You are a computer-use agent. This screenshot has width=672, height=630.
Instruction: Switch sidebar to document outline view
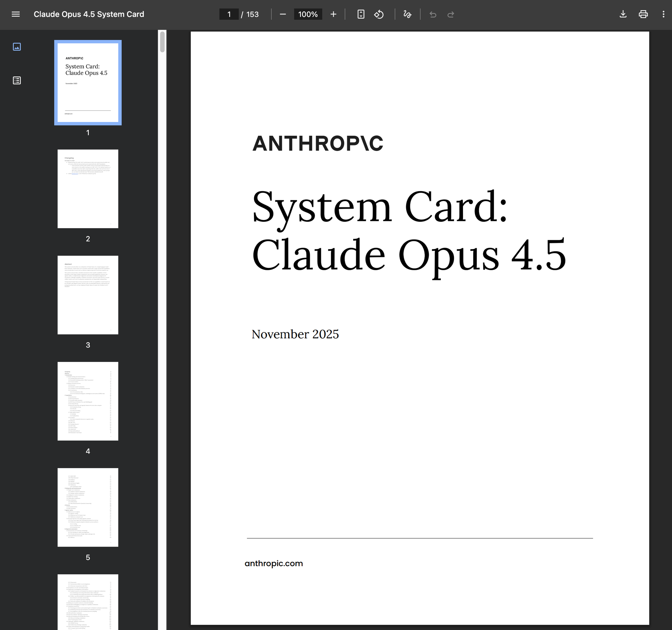(16, 80)
